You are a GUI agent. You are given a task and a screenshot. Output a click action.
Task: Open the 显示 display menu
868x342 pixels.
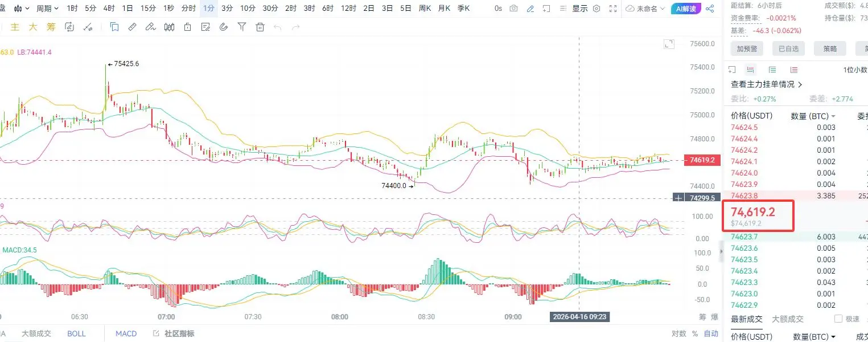point(579,9)
